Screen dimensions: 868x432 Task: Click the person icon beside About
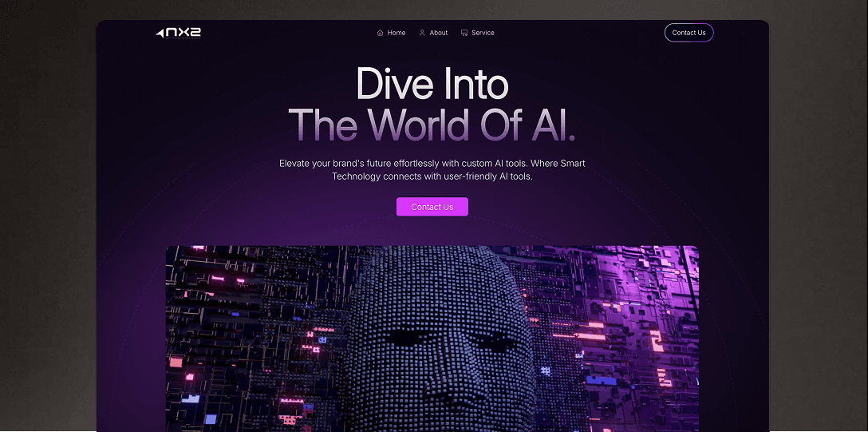422,33
